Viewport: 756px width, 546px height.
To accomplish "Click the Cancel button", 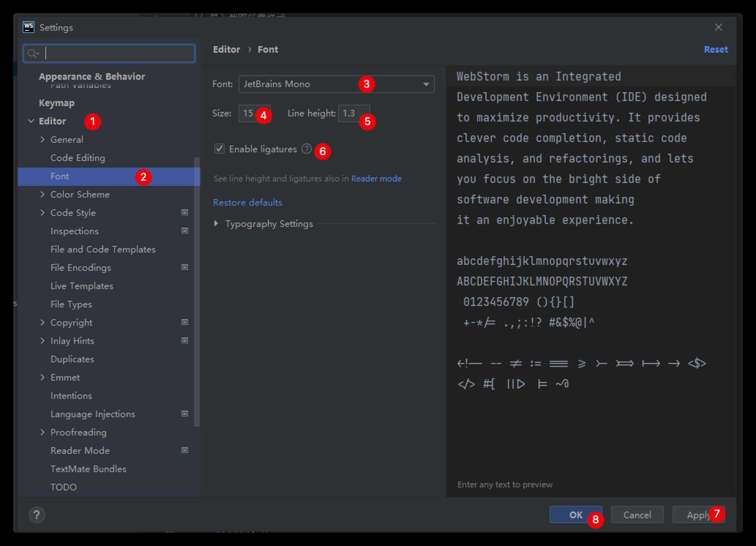I will point(637,515).
